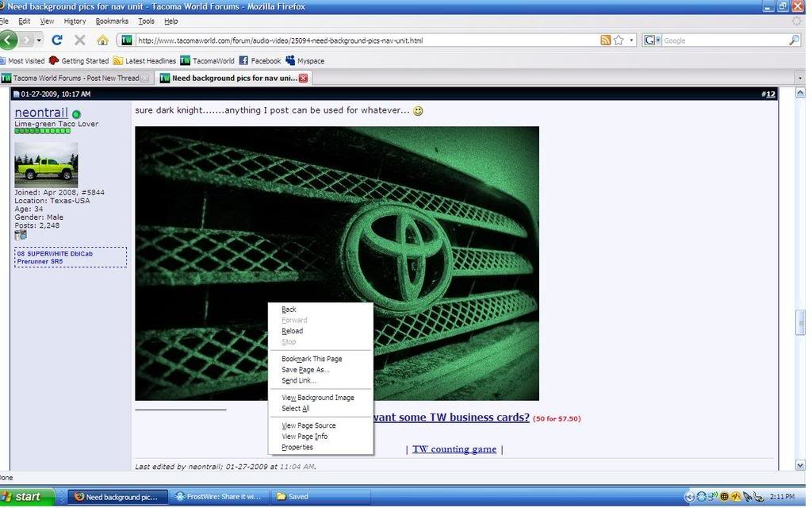Open the Most Visited bookmark folder

point(22,60)
